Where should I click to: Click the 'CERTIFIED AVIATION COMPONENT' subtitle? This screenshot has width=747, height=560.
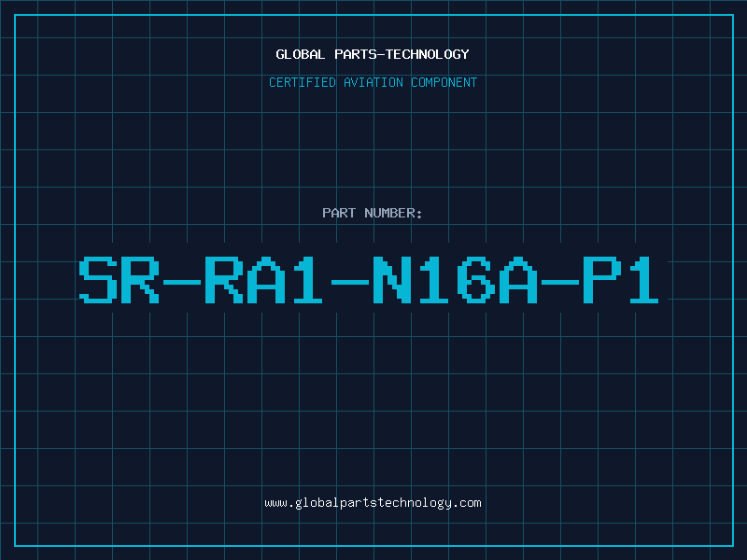tap(373, 82)
